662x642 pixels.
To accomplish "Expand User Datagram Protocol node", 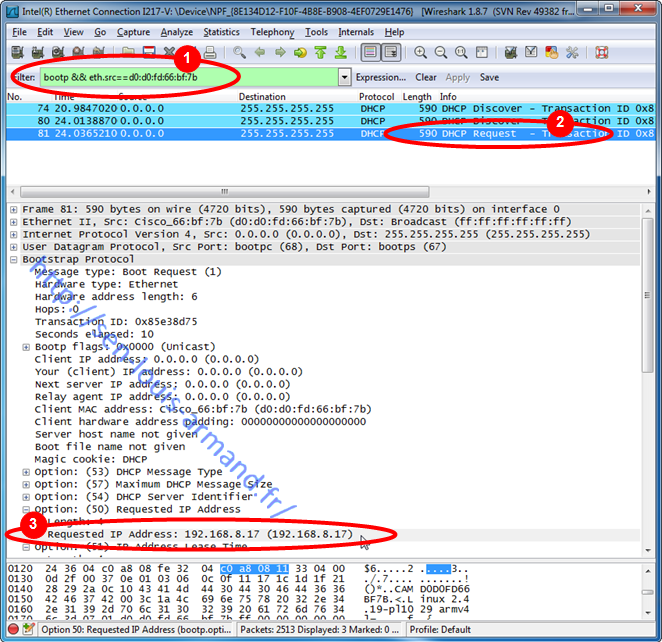I will [x=14, y=247].
